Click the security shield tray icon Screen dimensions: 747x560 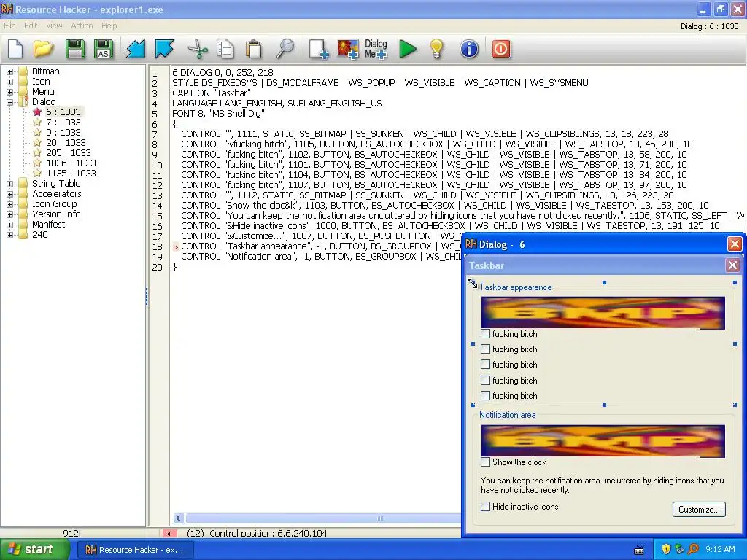(x=666, y=549)
